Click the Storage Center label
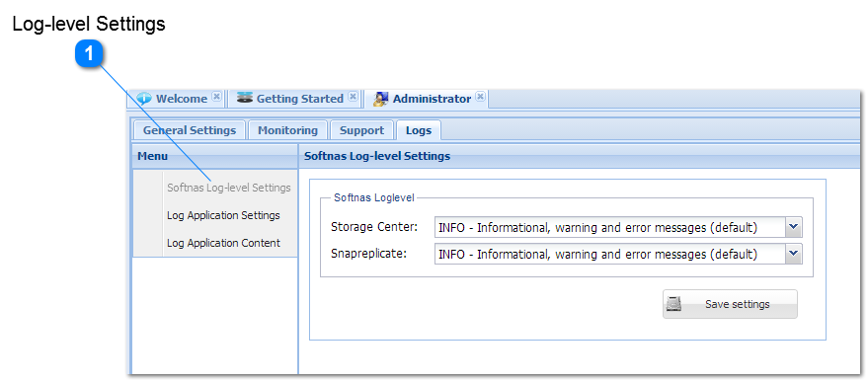868x382 pixels. coord(374,227)
